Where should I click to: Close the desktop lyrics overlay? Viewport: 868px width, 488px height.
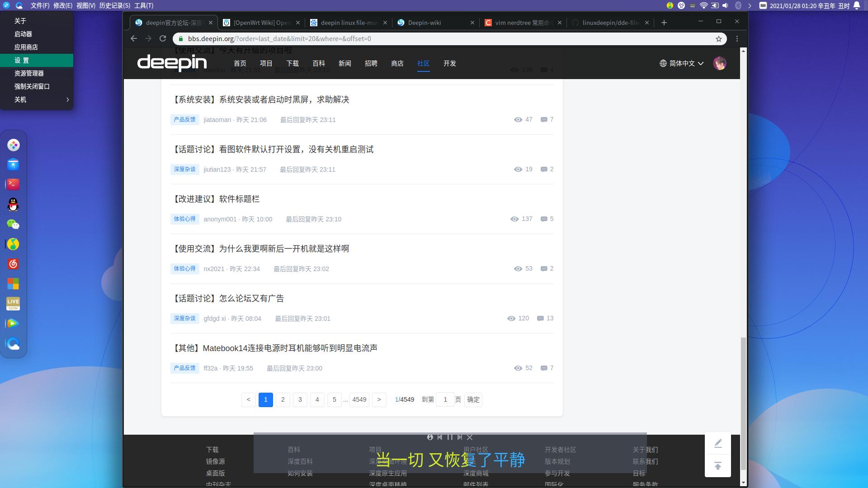pyautogui.click(x=470, y=437)
